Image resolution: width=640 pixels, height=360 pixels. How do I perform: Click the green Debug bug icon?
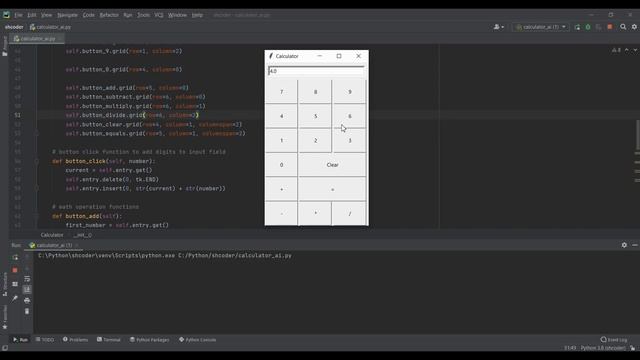click(588, 27)
